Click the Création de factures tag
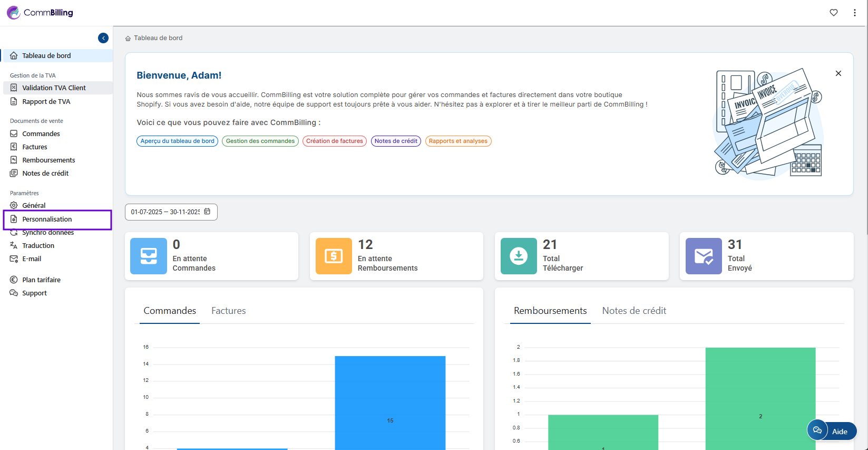The width and height of the screenshot is (868, 450). tap(335, 141)
